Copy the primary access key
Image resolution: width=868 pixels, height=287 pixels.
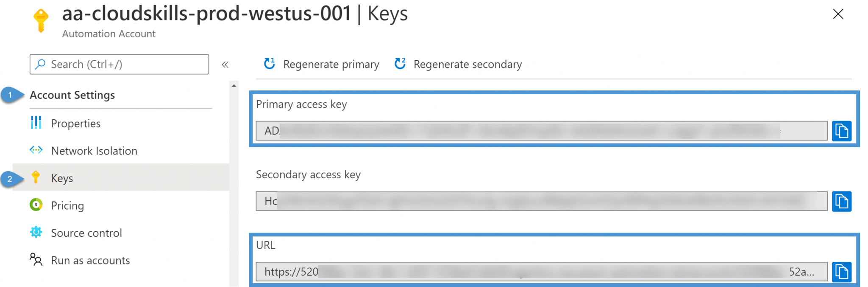click(842, 131)
